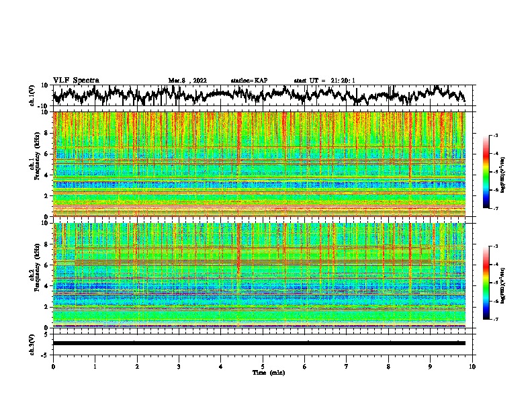This screenshot has width=532, height=411.
Task: Click the "-7" label on ch.2 color scale
Action: click(496, 320)
